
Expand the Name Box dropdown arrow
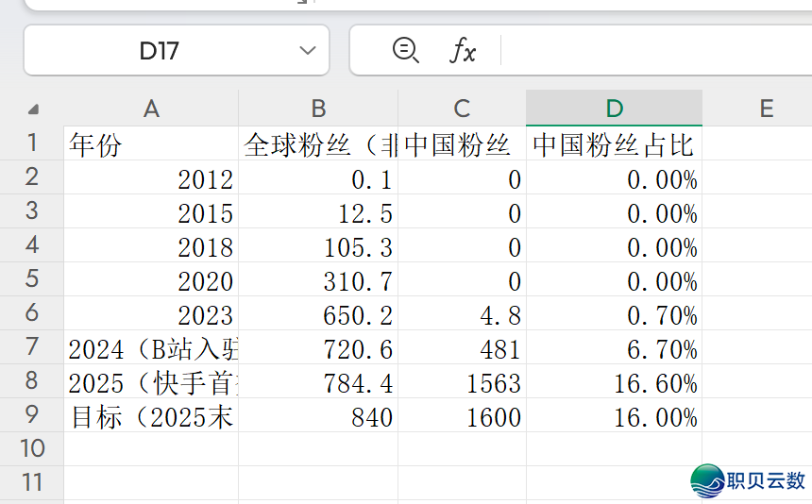[x=307, y=50]
